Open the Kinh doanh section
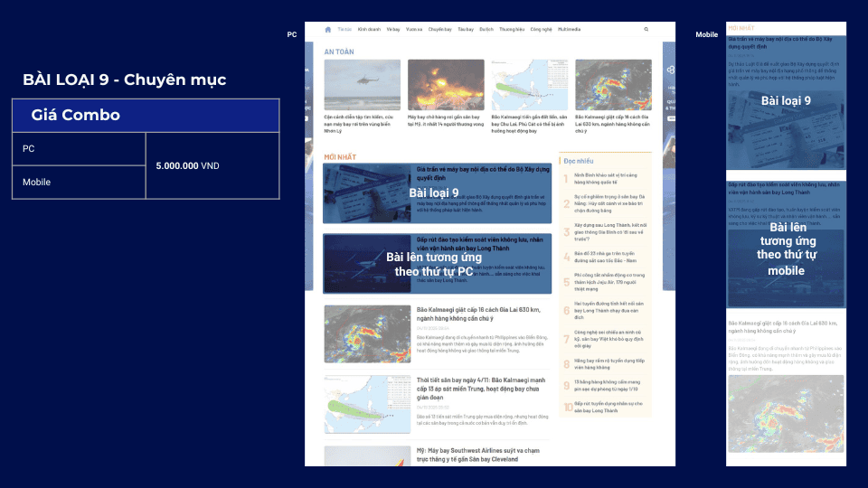The width and height of the screenshot is (868, 488). [369, 29]
